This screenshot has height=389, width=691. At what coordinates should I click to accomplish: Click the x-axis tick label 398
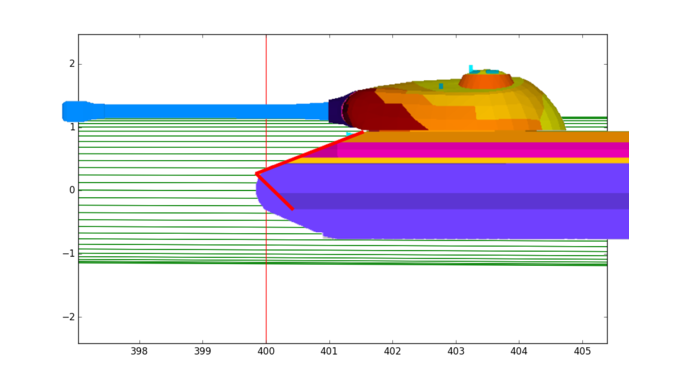tap(139, 352)
